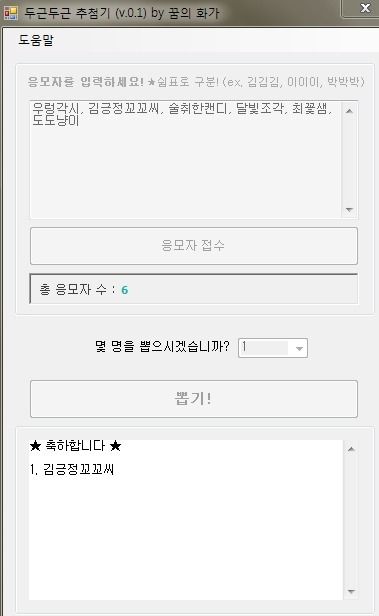Click applicant list scroll up arrow
379x616 pixels.
pyautogui.click(x=349, y=111)
